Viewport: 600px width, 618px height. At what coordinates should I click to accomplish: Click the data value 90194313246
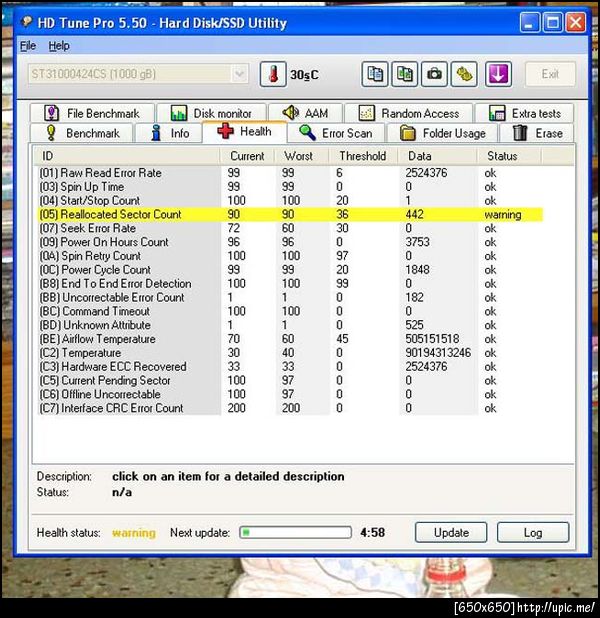438,353
